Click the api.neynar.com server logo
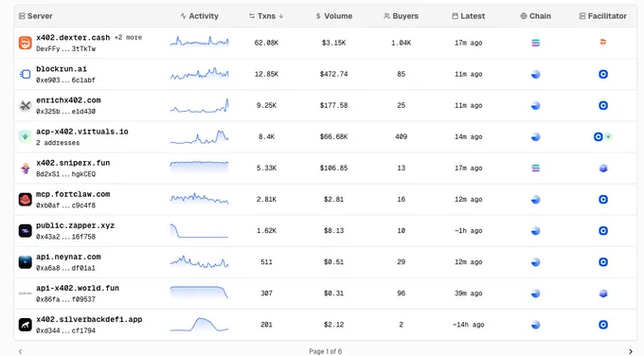Viewport: 644px width, 356px height. [x=25, y=262]
